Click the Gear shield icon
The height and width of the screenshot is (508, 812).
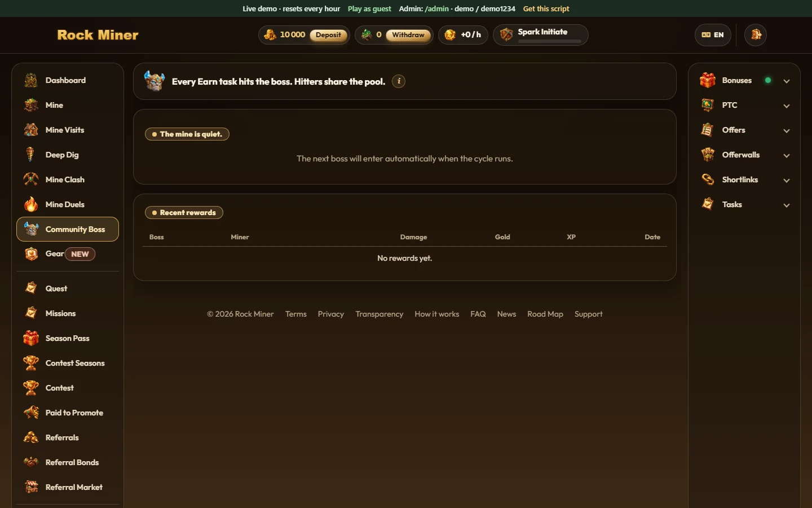pyautogui.click(x=31, y=254)
